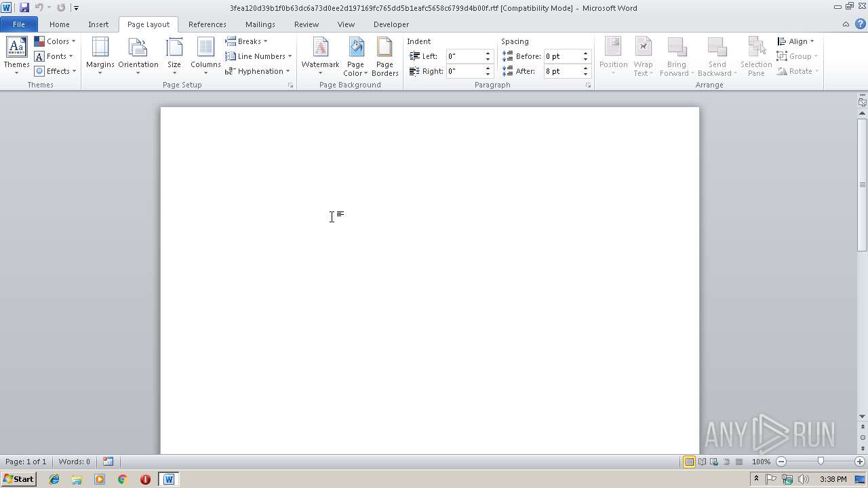The height and width of the screenshot is (488, 868).
Task: Switch to Print Layout view icon
Action: (689, 462)
